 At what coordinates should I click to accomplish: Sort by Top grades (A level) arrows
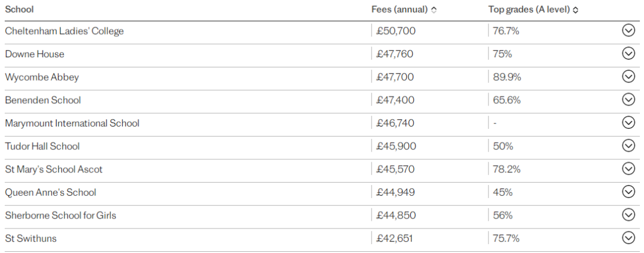[575, 10]
